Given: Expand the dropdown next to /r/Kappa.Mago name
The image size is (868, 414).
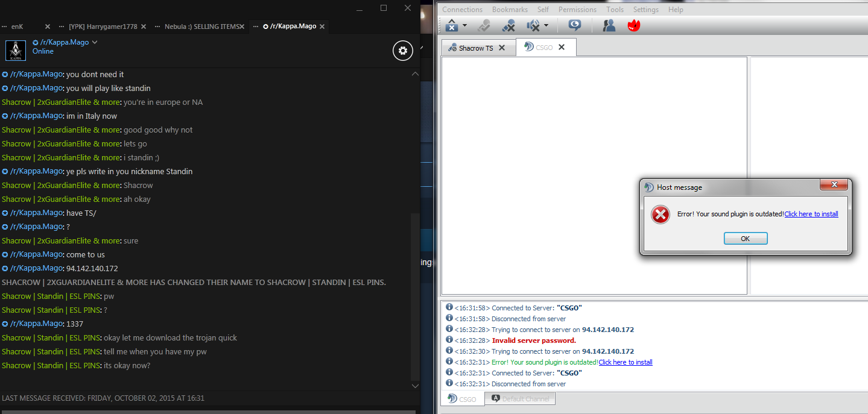Looking at the screenshot, I should [95, 42].
